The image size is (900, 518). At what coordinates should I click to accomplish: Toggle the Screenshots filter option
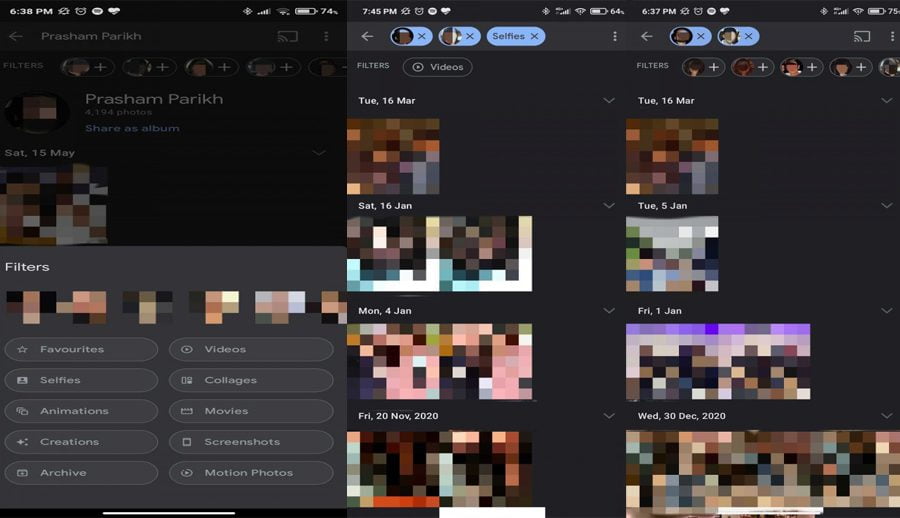[x=251, y=442]
